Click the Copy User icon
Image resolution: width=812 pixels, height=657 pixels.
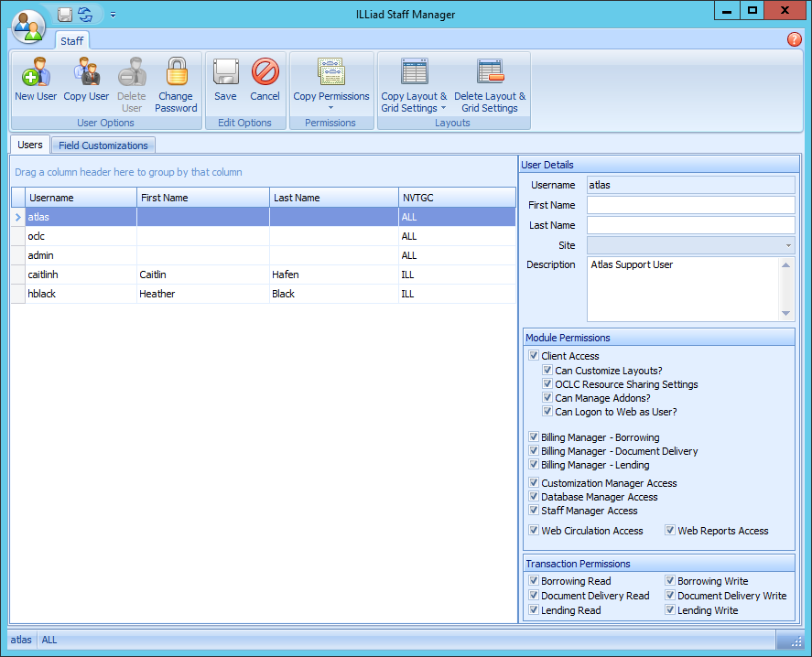tap(86, 73)
